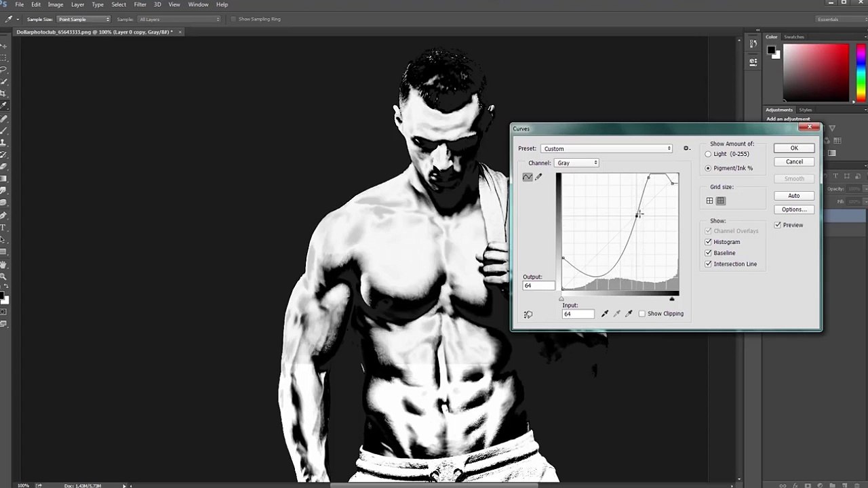Image resolution: width=868 pixels, height=488 pixels.
Task: Select the Quick Selection tool
Action: [3, 82]
